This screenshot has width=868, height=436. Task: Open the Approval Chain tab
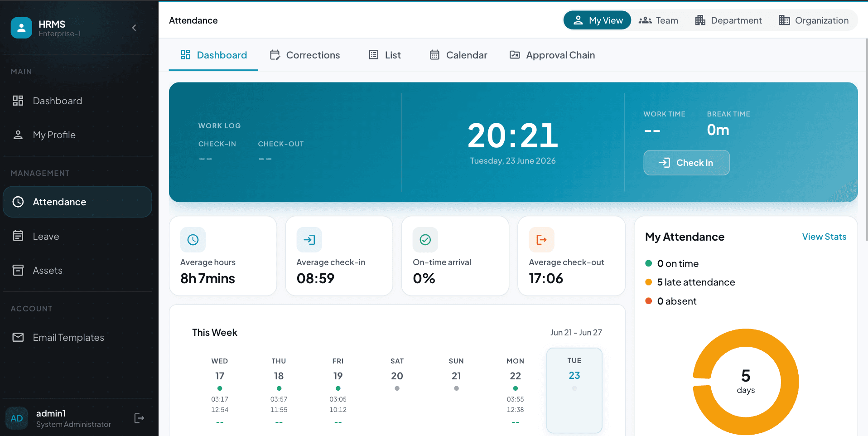pos(552,55)
